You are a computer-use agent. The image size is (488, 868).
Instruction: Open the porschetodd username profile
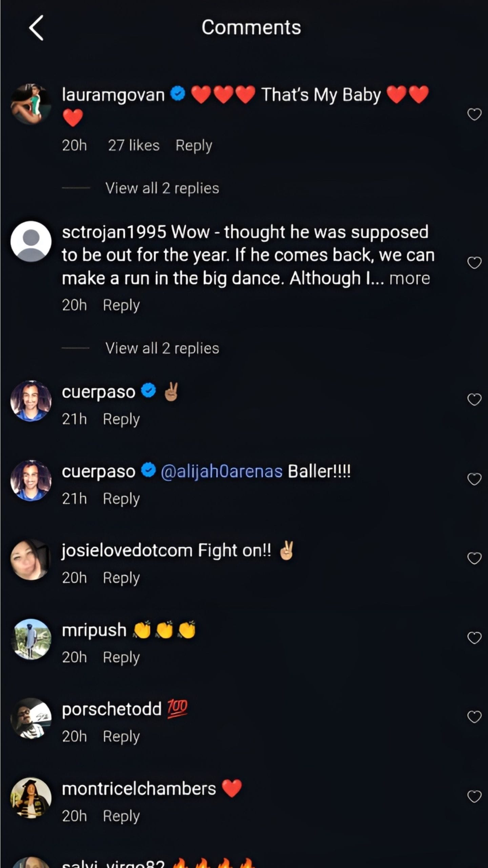pos(111,709)
